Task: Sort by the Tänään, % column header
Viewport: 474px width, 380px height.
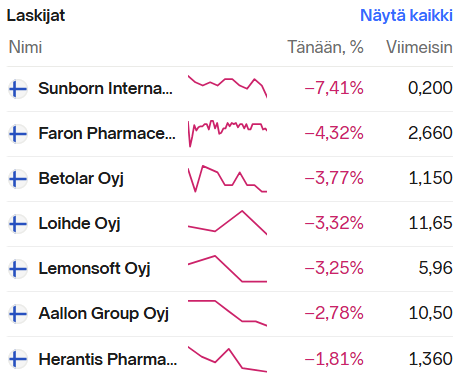Action: click(x=325, y=47)
